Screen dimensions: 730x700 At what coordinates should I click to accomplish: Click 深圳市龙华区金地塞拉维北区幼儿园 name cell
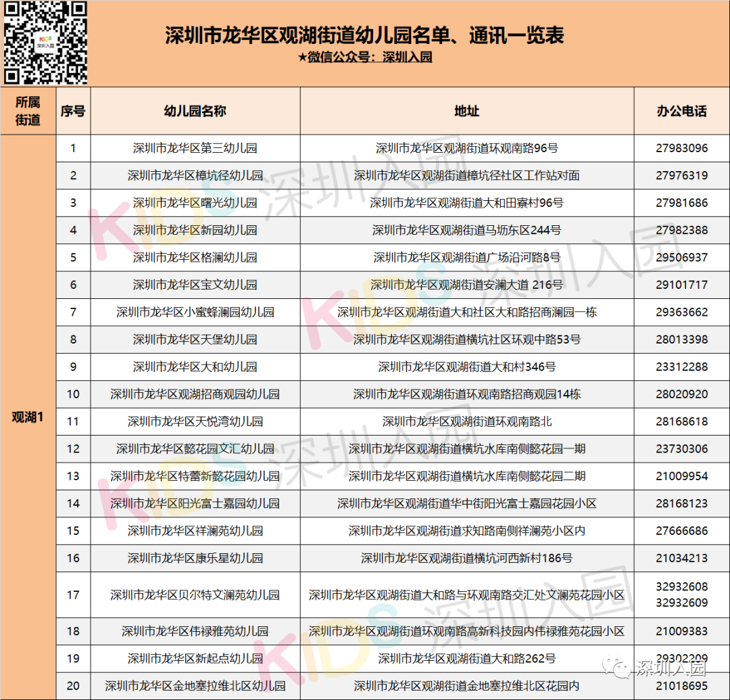tap(195, 686)
